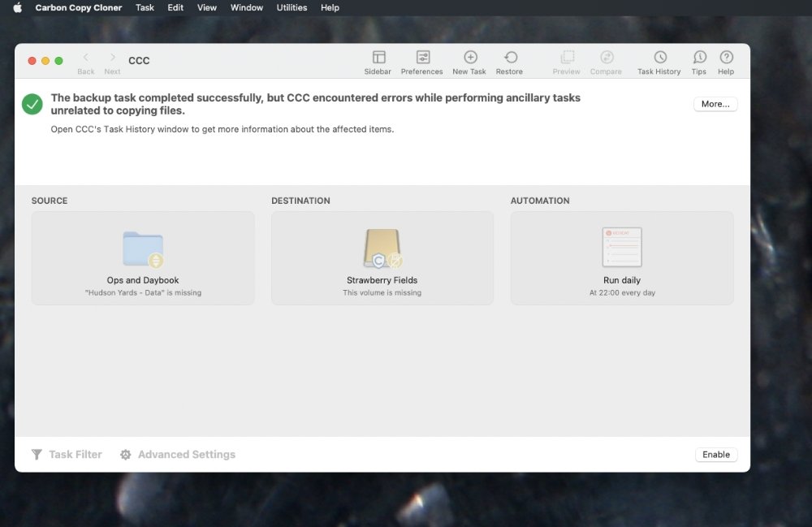Click the Help question mark toolbar icon
Screen dimensions: 812x527
pos(726,57)
